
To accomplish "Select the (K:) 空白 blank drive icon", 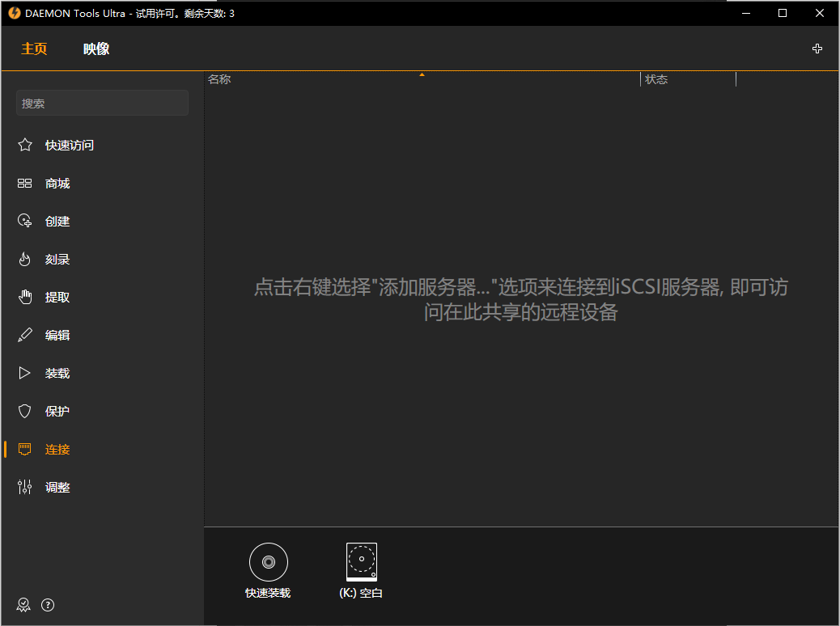I will [360, 561].
